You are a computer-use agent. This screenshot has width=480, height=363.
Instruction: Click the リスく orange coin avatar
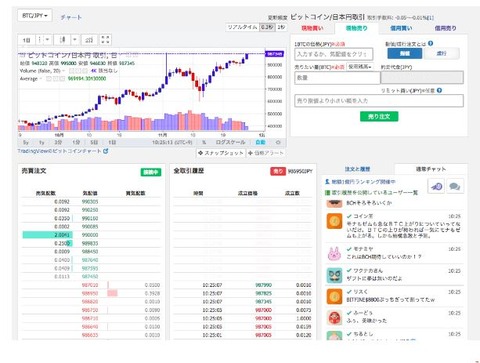(334, 296)
